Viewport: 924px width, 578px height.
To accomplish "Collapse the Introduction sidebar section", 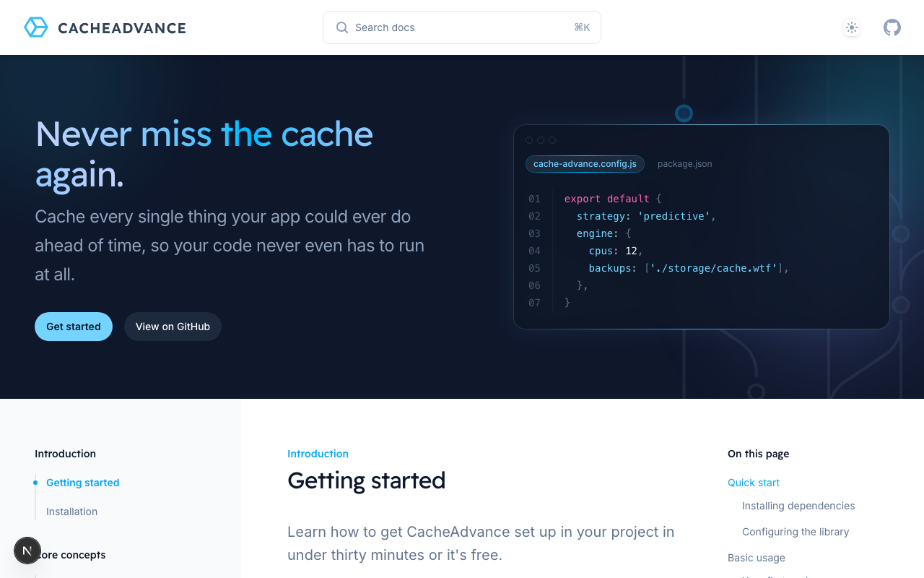I will [x=65, y=453].
